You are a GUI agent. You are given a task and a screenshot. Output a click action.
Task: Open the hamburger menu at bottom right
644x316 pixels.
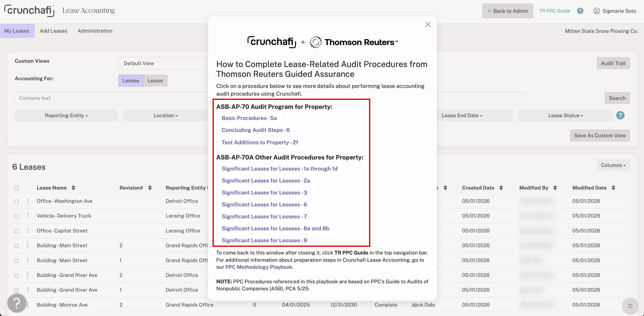point(630,306)
